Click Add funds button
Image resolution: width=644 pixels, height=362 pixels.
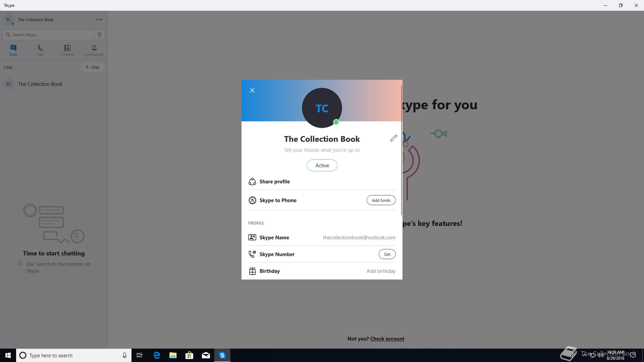click(x=381, y=200)
